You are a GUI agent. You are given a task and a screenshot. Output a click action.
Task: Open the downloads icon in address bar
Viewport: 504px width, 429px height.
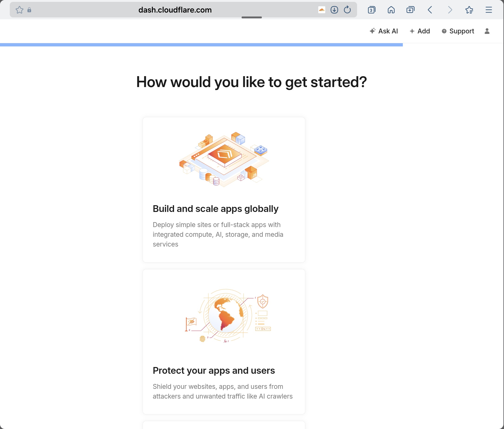tap(334, 10)
